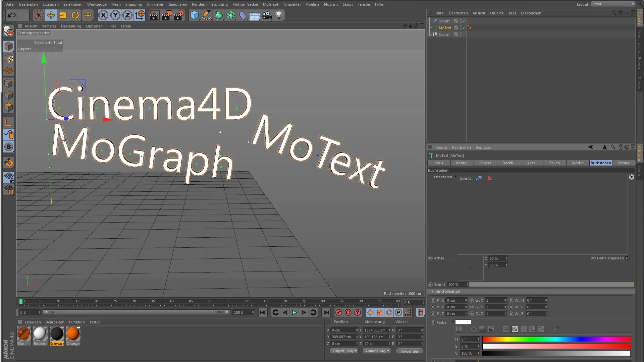
Task: Add light object icon
Action: [279, 15]
